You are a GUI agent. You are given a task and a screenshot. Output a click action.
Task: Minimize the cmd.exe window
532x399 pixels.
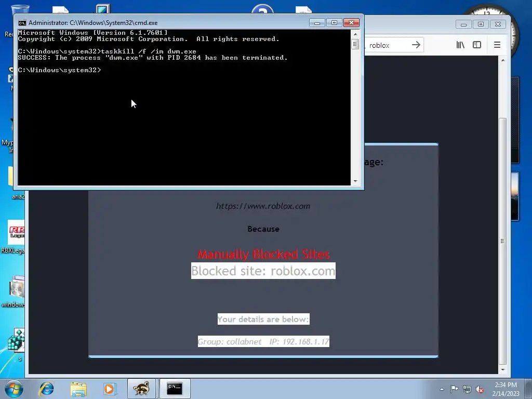coord(317,23)
